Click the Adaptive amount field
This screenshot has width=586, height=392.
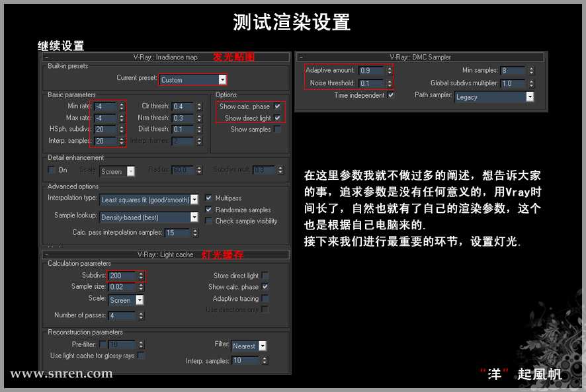click(372, 70)
